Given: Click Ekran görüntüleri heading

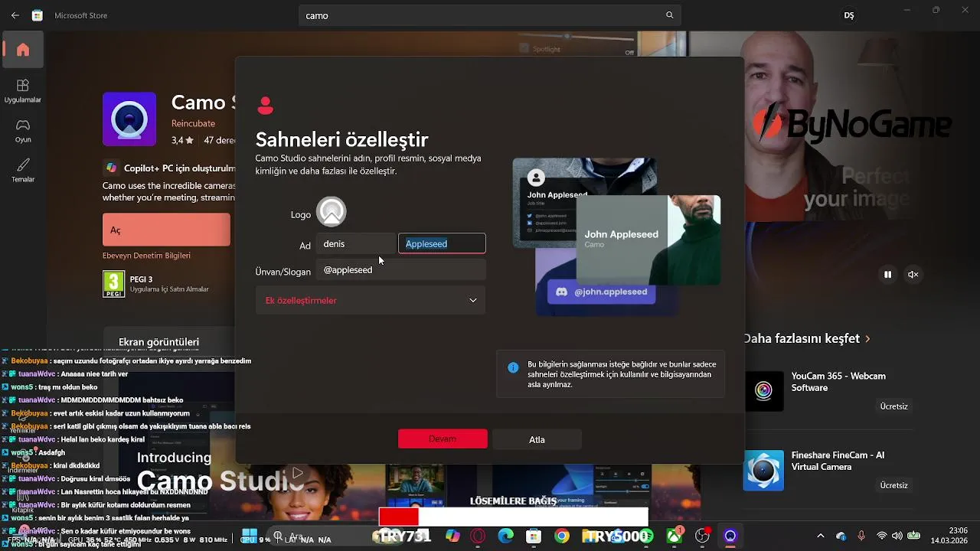Looking at the screenshot, I should tap(158, 342).
